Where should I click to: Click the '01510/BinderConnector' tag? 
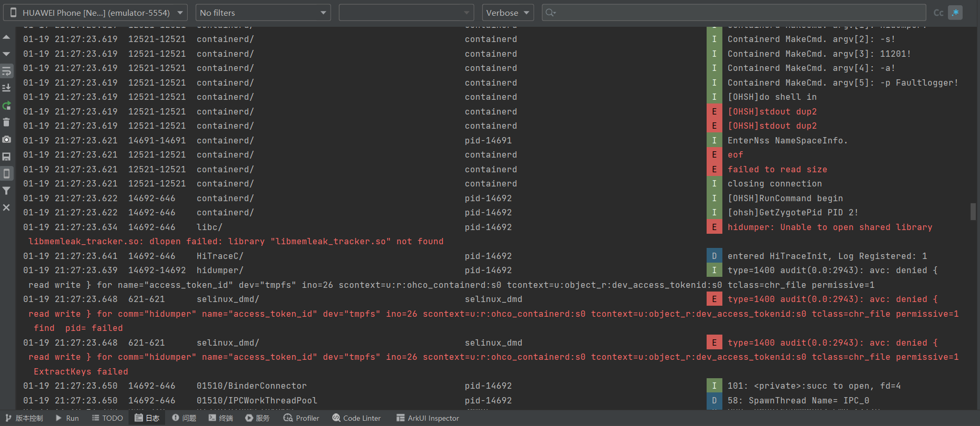251,386
